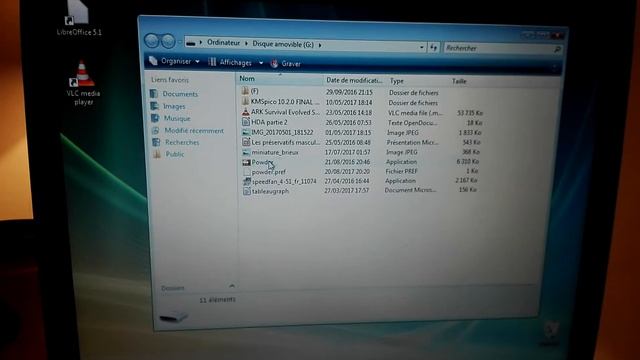Click the Recherches icon in sidebar
This screenshot has height=360, width=640.
point(156,142)
